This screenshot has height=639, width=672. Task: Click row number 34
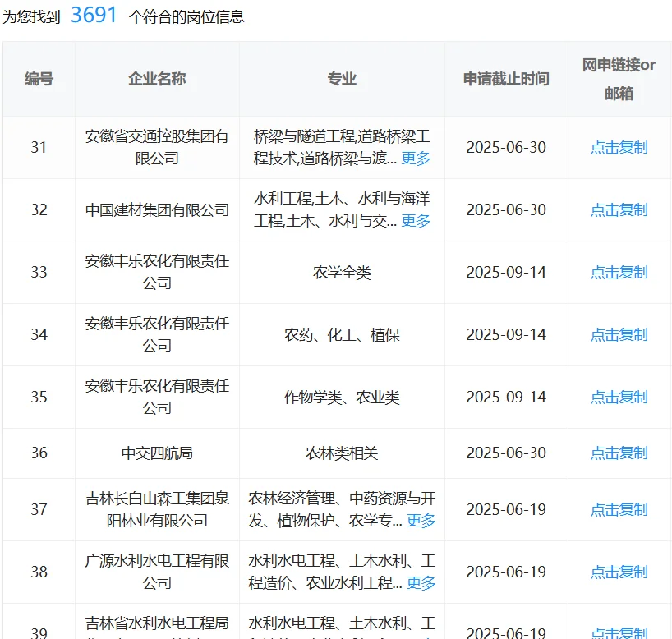[x=39, y=335]
